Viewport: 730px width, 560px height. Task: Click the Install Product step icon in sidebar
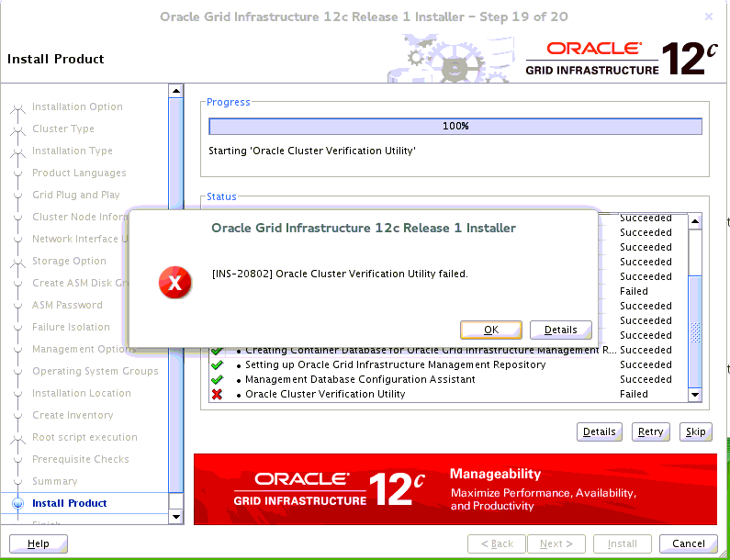click(18, 503)
